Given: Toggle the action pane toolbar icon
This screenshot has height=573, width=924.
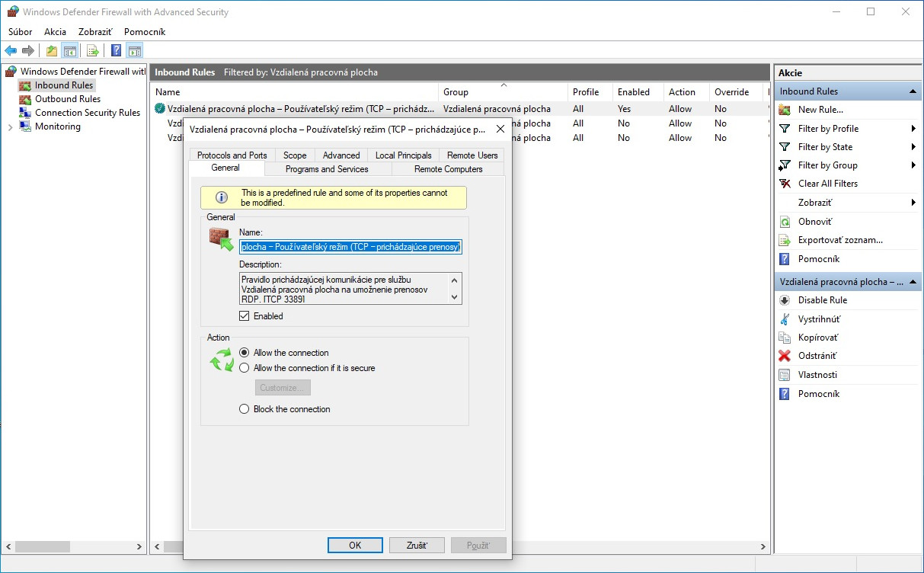Looking at the screenshot, I should [135, 51].
